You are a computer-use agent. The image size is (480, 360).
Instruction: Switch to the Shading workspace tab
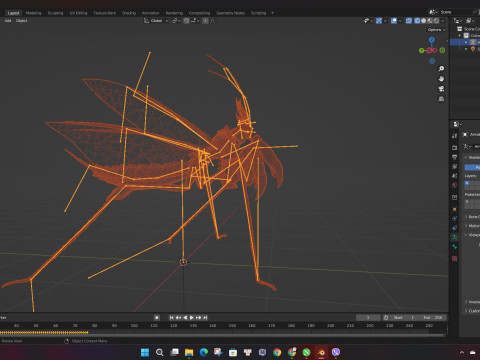[x=129, y=13]
